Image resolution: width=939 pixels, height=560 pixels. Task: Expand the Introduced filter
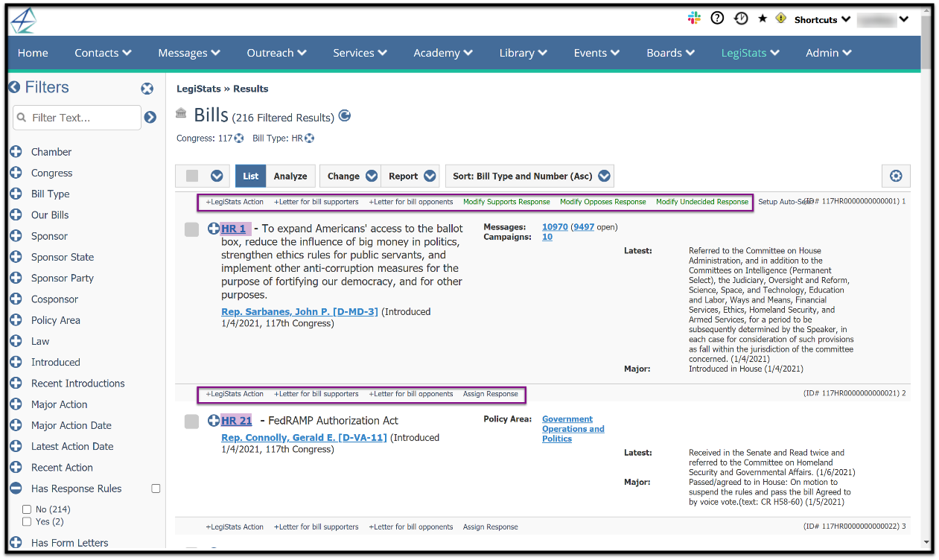(16, 362)
